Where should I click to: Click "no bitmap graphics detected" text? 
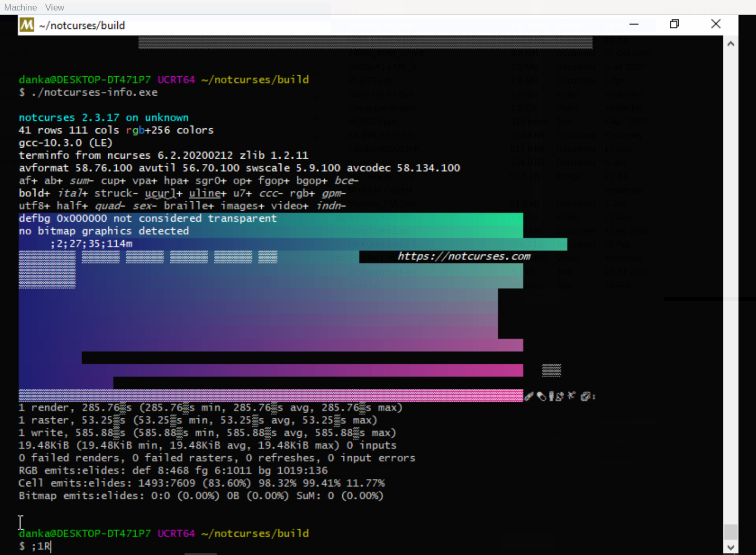(104, 231)
